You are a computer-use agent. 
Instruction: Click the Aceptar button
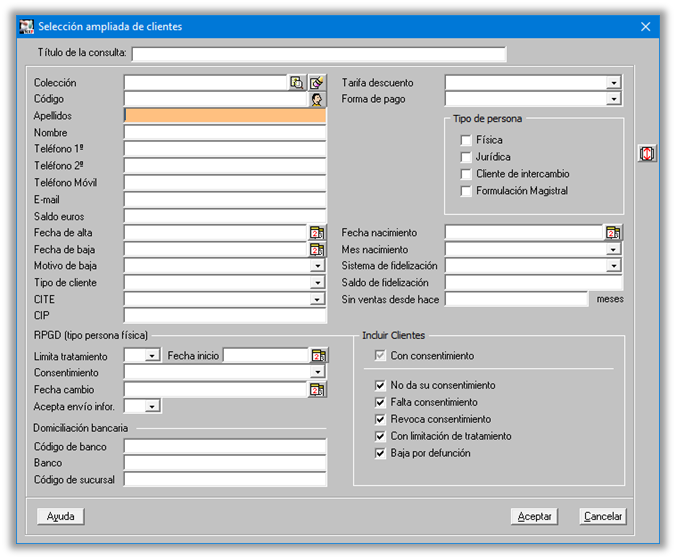tap(534, 516)
